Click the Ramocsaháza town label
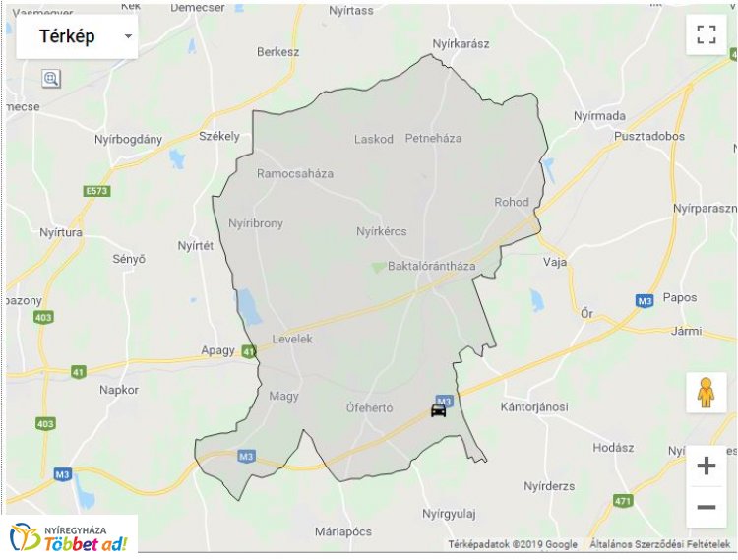The height and width of the screenshot is (560, 738). coord(295,173)
